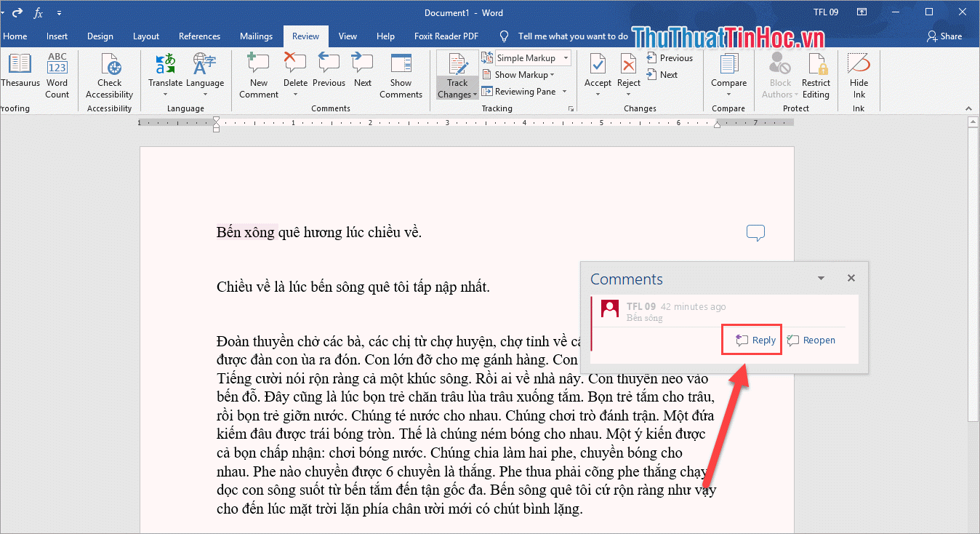Click the first-line indent ruler marker
Viewport: 980px width, 534px height.
tap(216, 120)
